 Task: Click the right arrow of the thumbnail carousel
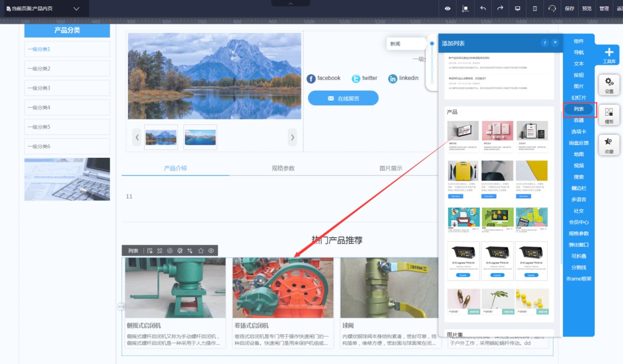coord(292,138)
